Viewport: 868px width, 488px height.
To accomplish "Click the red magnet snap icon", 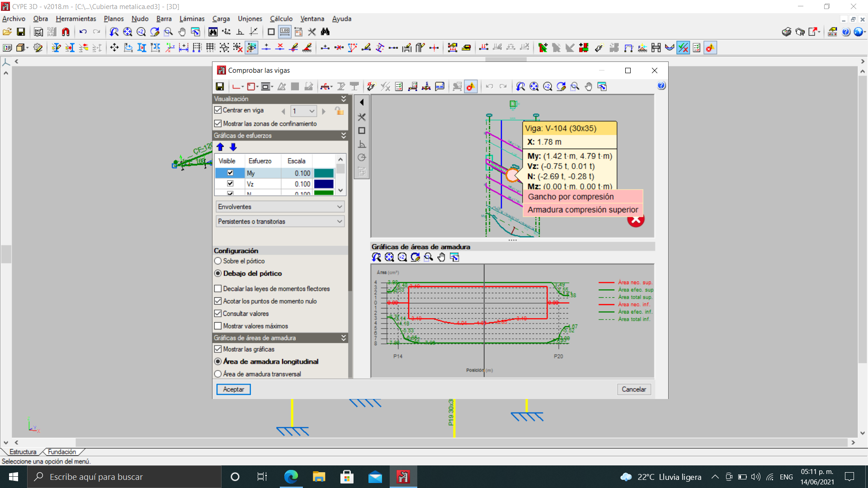I will [66, 32].
